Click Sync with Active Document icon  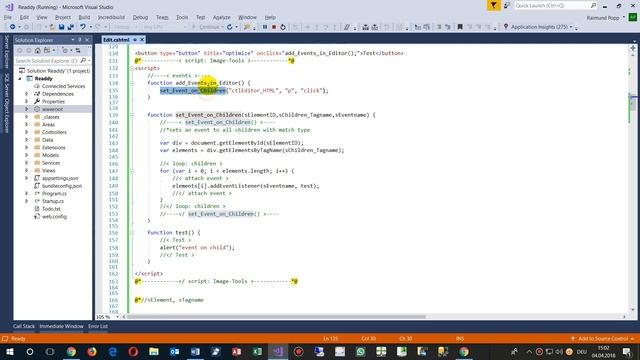[78, 51]
